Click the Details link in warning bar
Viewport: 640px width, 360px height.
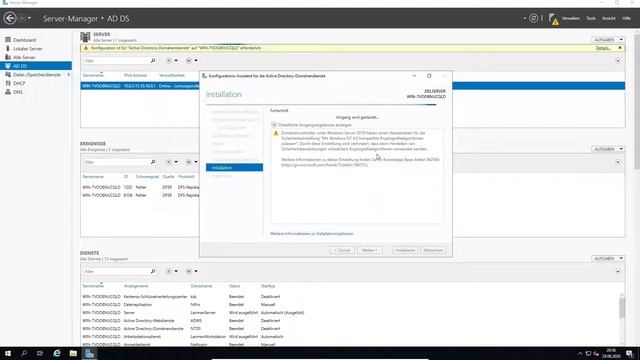tap(603, 48)
